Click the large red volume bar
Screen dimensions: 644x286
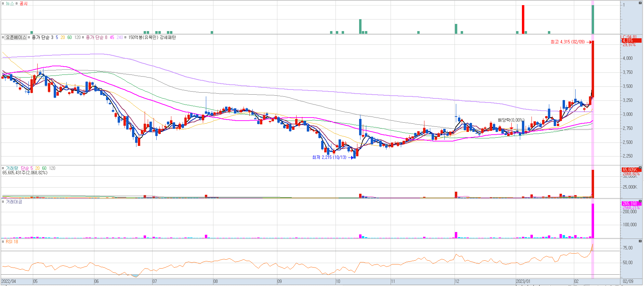click(x=593, y=184)
